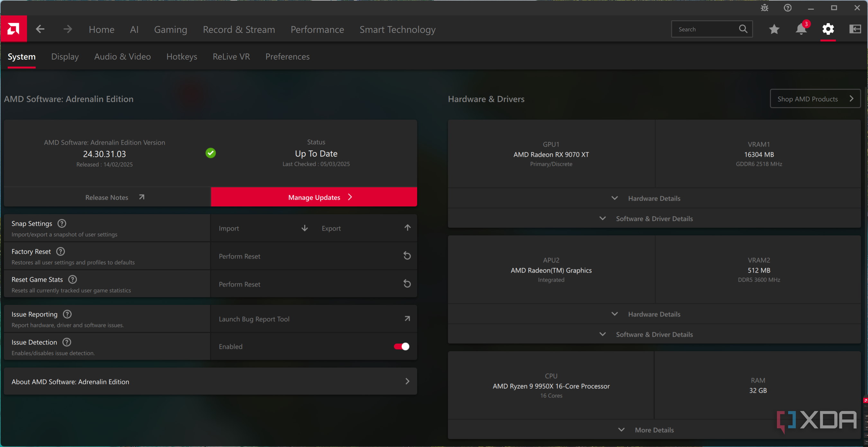Viewport: 868px width, 447px height.
Task: Expand GPU1 Hardware Details
Action: click(x=654, y=198)
